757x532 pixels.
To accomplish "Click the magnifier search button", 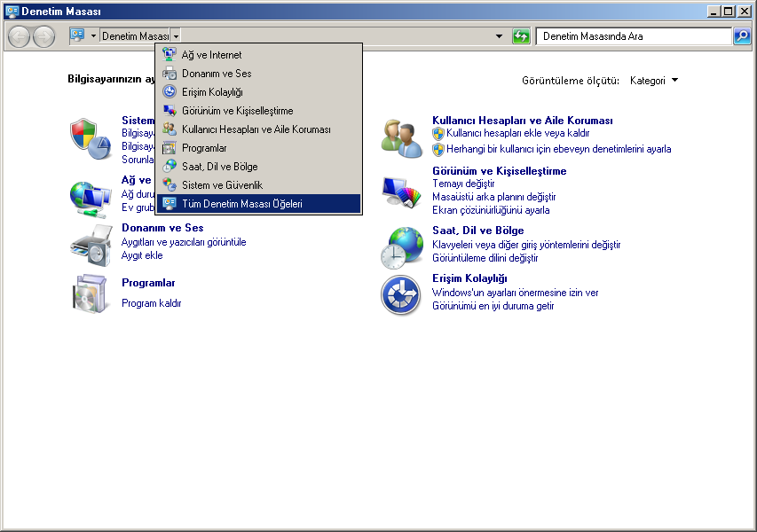I will [742, 36].
